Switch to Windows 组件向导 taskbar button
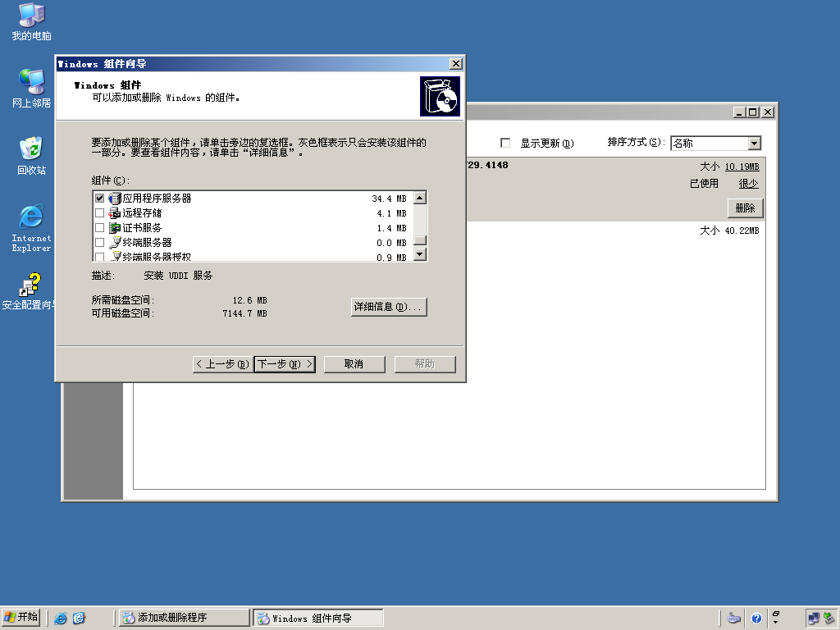Viewport: 840px width, 630px height. (318, 618)
